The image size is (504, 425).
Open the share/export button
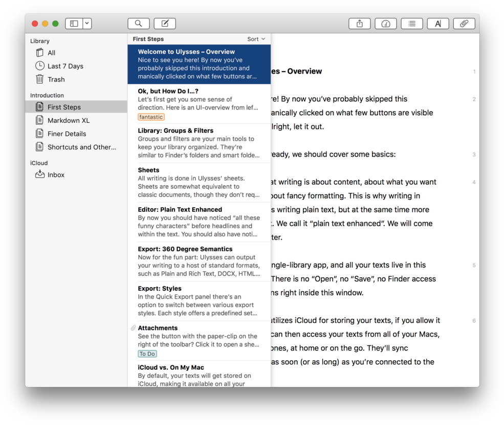[360, 24]
